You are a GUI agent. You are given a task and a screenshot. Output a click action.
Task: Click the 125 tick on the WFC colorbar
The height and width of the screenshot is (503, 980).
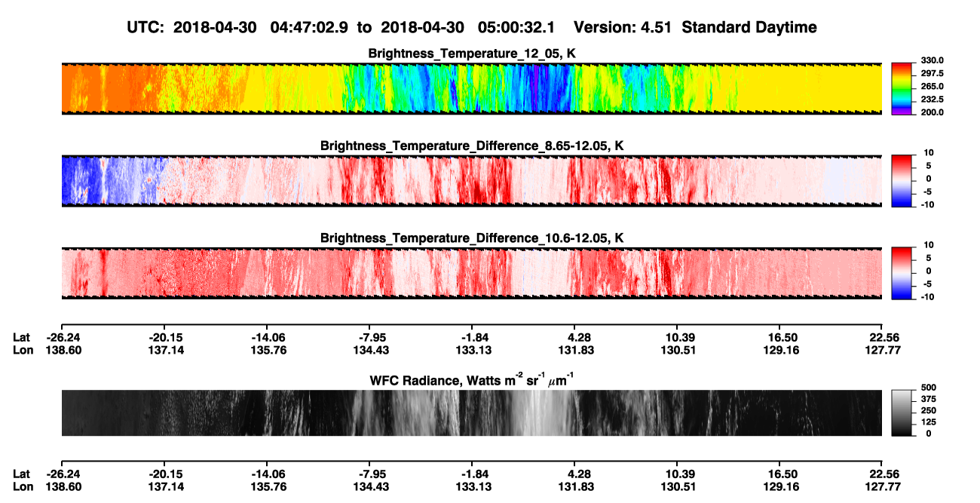tap(929, 422)
